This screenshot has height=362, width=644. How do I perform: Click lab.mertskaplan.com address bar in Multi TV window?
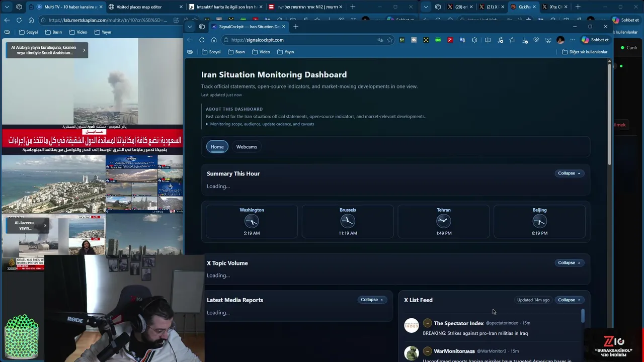(108, 20)
